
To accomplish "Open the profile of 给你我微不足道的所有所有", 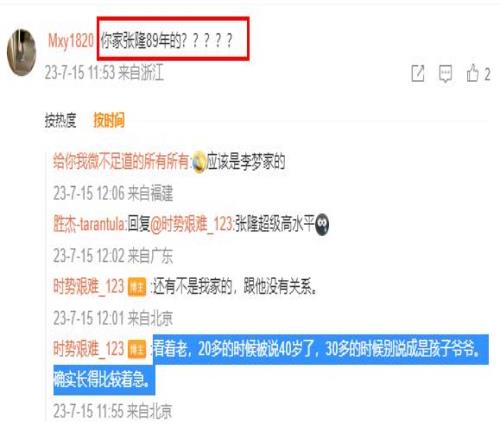I will click(x=121, y=162).
